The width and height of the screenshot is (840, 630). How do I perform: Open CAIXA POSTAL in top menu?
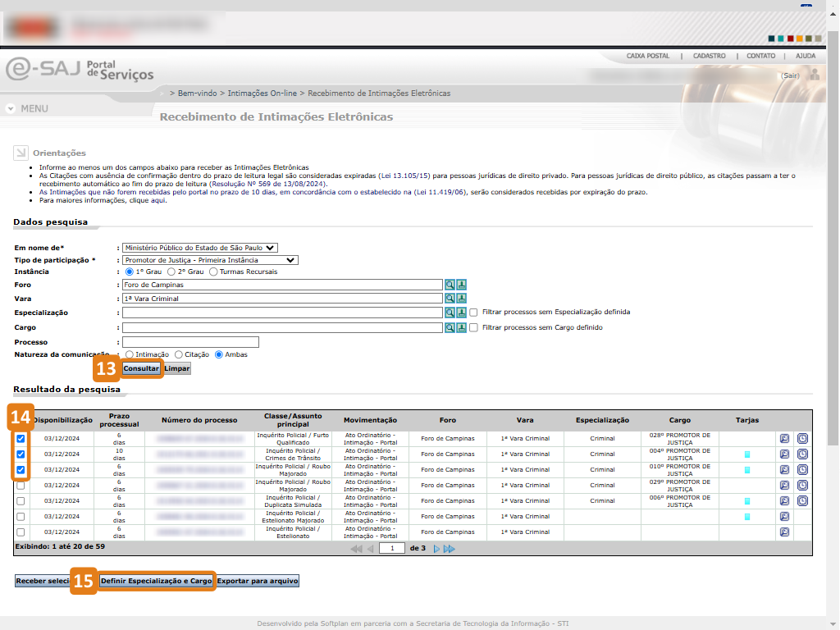point(647,56)
